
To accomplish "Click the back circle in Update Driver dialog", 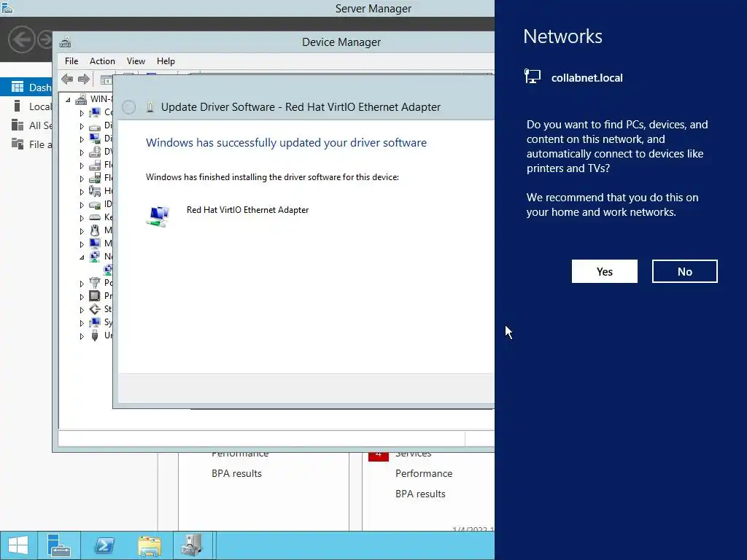I will 128,107.
